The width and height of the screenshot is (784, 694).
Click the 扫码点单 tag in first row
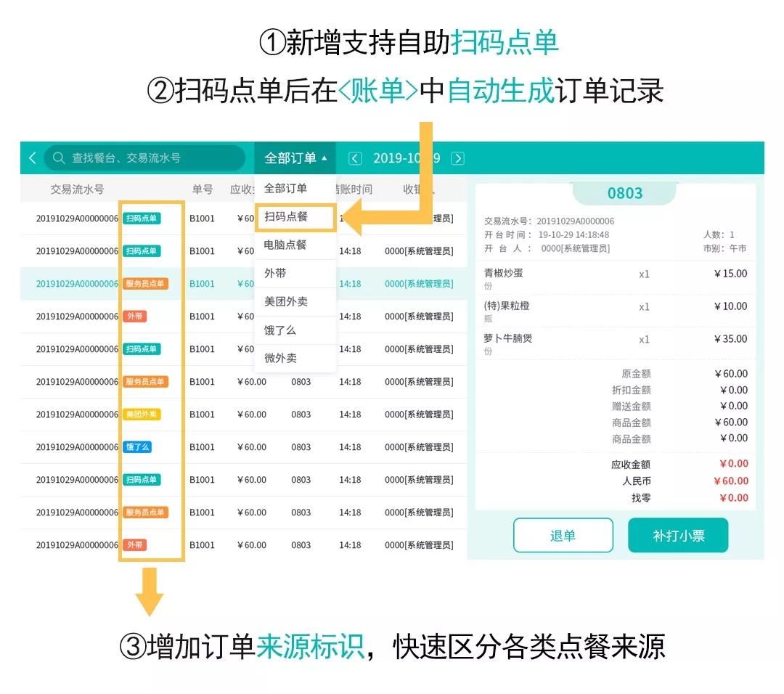pos(141,219)
